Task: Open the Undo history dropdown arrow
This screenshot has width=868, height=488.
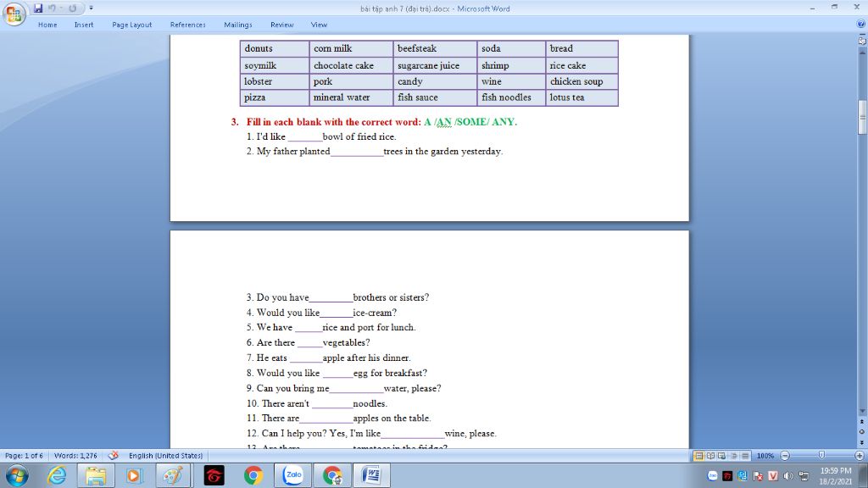Action: 61,8
